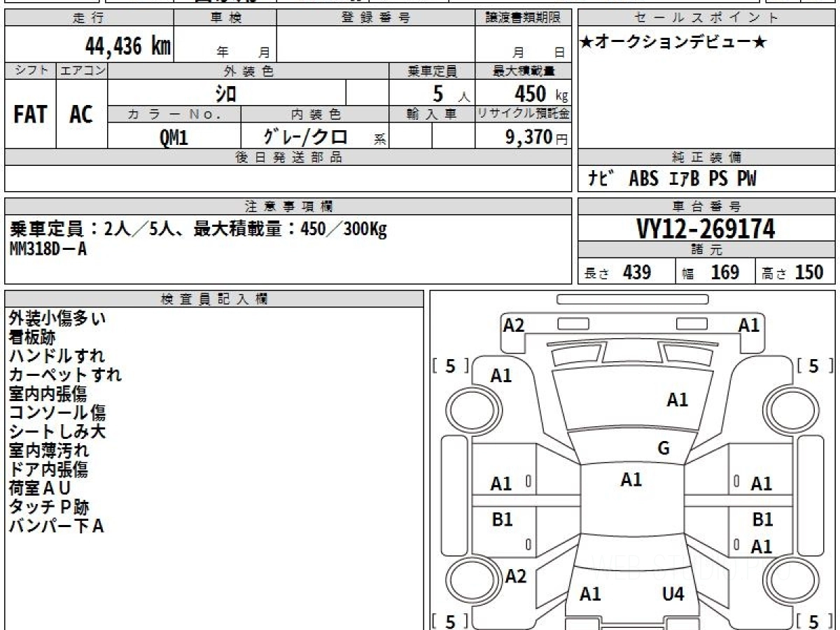Click the ナビ equipment entry
840x630 pixels.
603,178
